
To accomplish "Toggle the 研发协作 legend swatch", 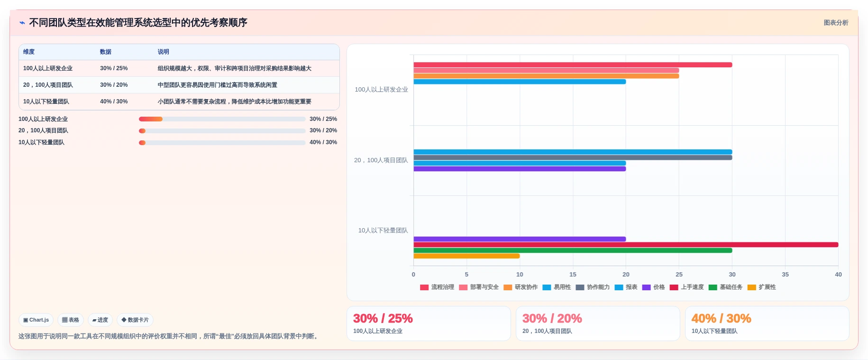I will pyautogui.click(x=508, y=287).
